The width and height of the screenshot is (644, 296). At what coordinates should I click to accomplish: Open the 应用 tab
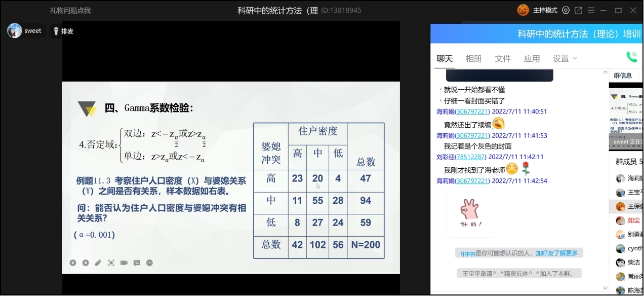[532, 59]
